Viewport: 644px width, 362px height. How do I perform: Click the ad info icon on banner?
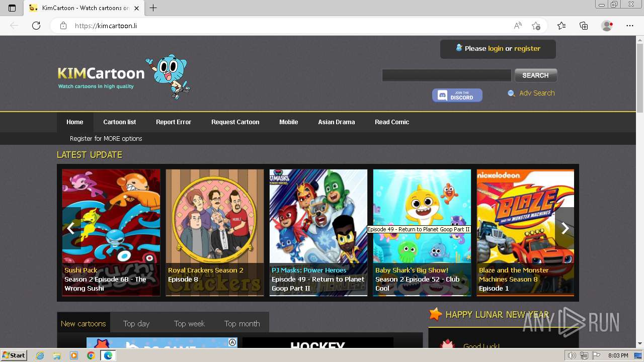[232, 342]
